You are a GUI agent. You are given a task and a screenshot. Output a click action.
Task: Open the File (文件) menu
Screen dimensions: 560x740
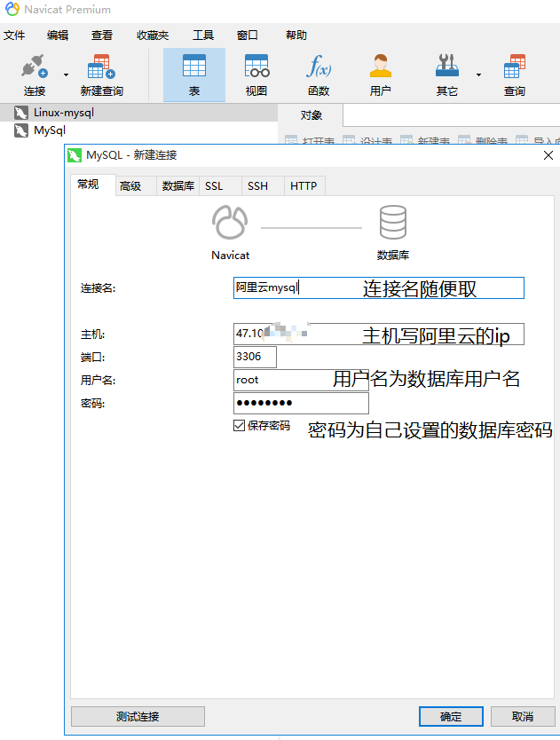click(14, 35)
